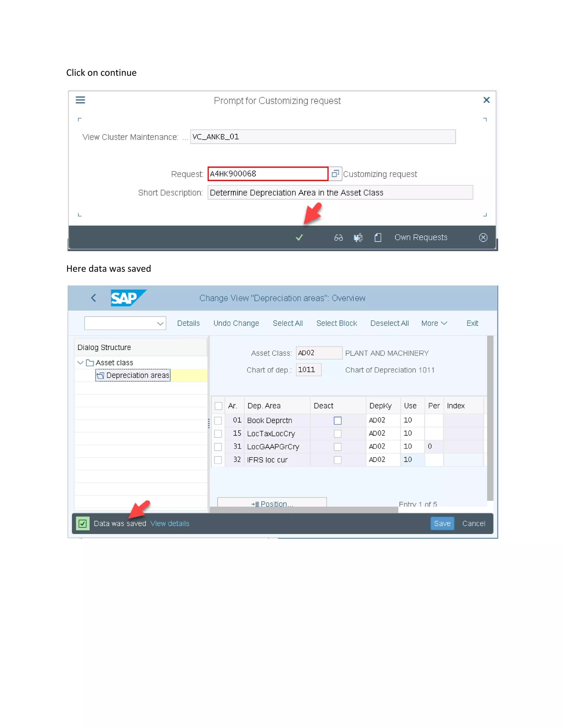Click the cancel circle-X icon in dialog footer
This screenshot has height=728, width=563.
tap(483, 237)
